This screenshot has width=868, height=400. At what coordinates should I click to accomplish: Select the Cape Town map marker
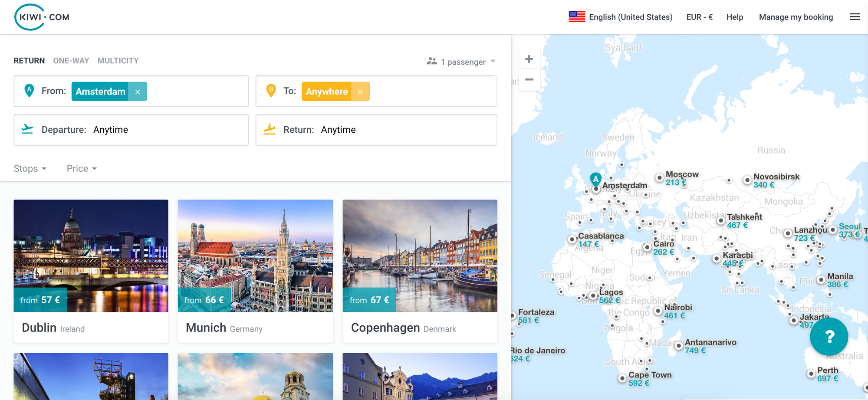[x=622, y=378]
